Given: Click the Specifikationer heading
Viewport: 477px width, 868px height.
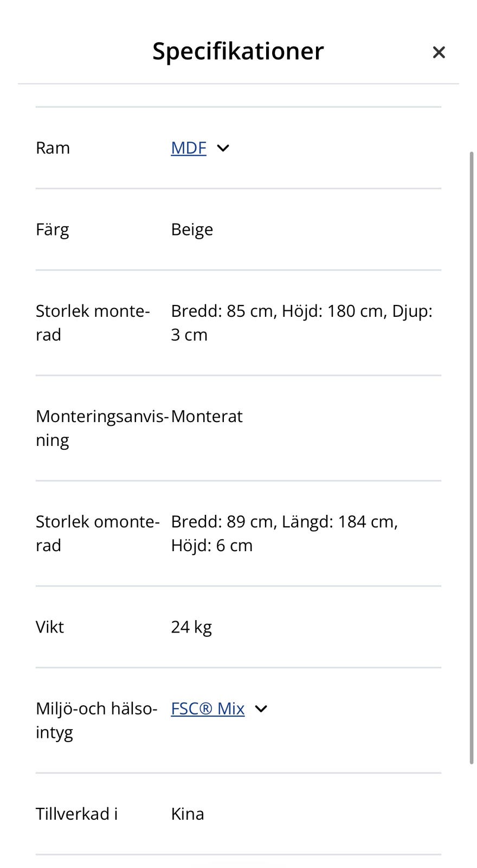Looking at the screenshot, I should (x=238, y=51).
